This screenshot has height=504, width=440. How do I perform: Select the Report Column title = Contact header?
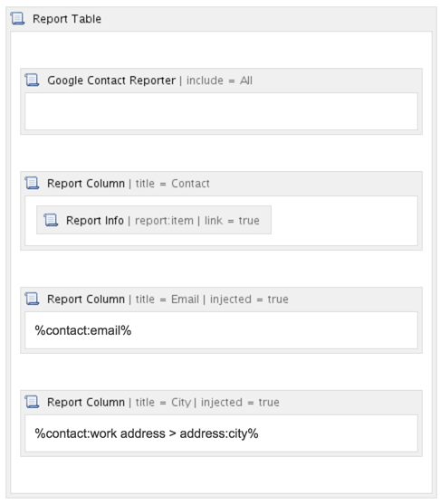point(221,184)
